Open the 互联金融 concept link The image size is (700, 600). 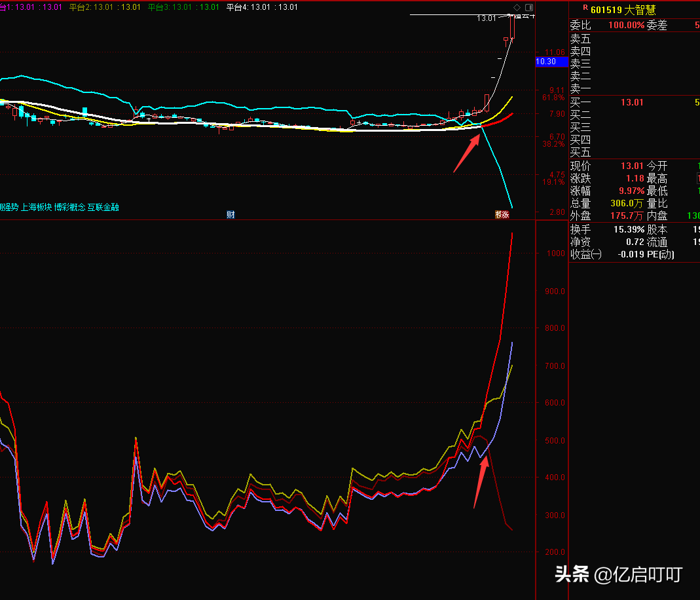(x=103, y=207)
